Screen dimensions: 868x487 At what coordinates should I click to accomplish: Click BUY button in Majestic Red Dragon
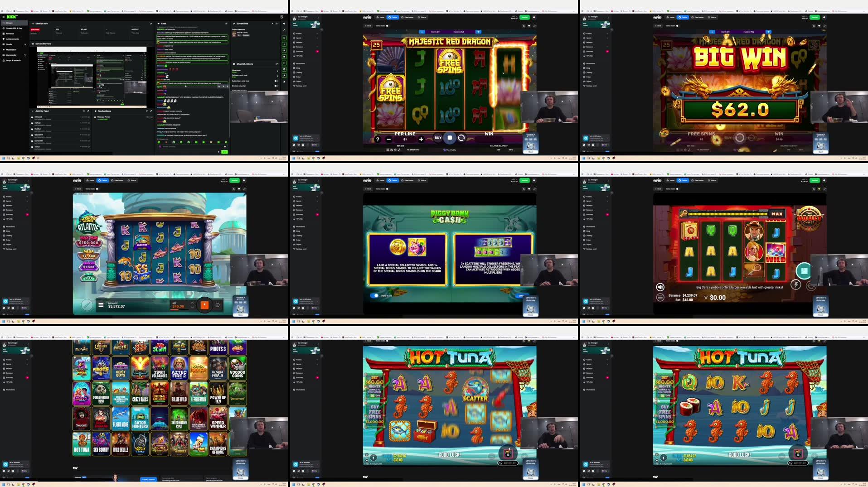point(438,138)
